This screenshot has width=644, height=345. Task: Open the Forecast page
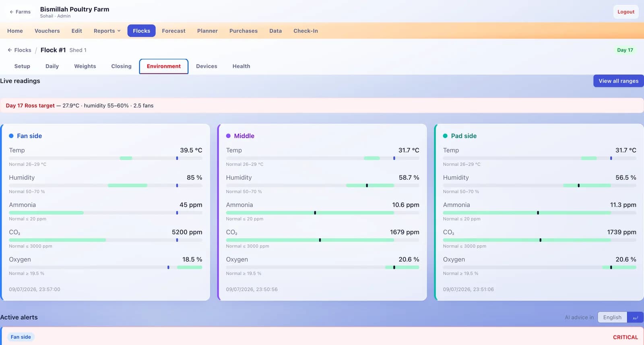pos(173,31)
